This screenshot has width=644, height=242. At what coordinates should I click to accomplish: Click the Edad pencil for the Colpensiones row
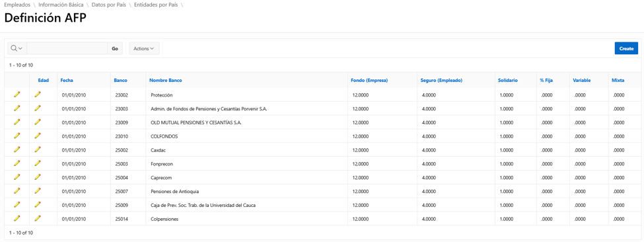pos(38,219)
